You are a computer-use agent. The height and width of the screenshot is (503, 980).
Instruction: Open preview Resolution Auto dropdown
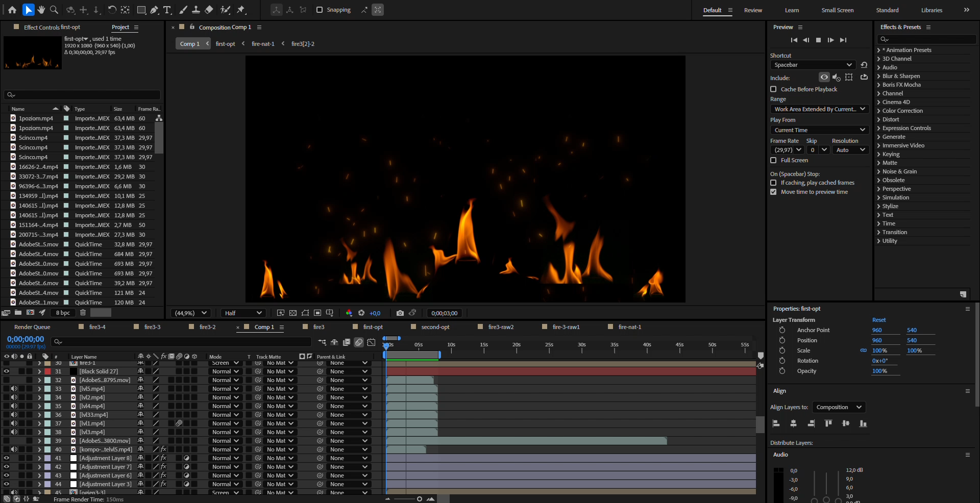pyautogui.click(x=850, y=150)
